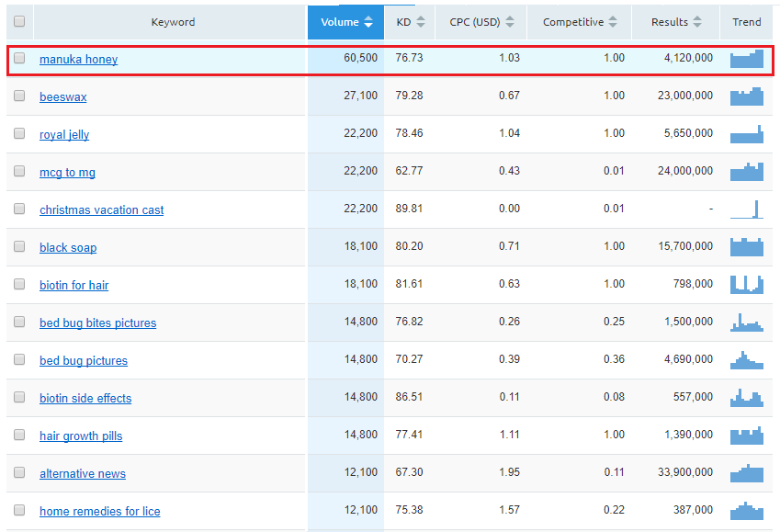The image size is (780, 532).
Task: Toggle the select-all checkbox in header
Action: tap(19, 21)
